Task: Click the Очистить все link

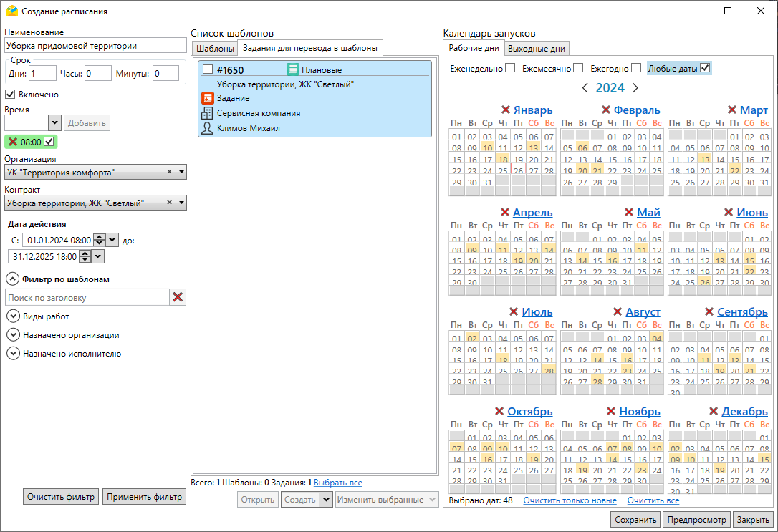Action: click(653, 500)
